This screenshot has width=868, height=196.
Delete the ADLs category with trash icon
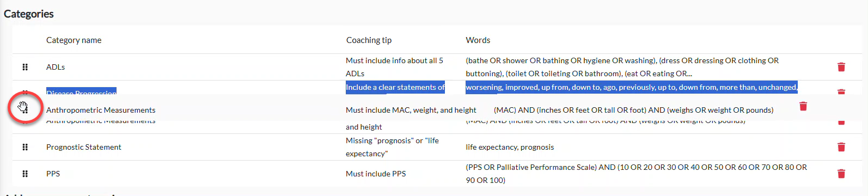click(841, 67)
